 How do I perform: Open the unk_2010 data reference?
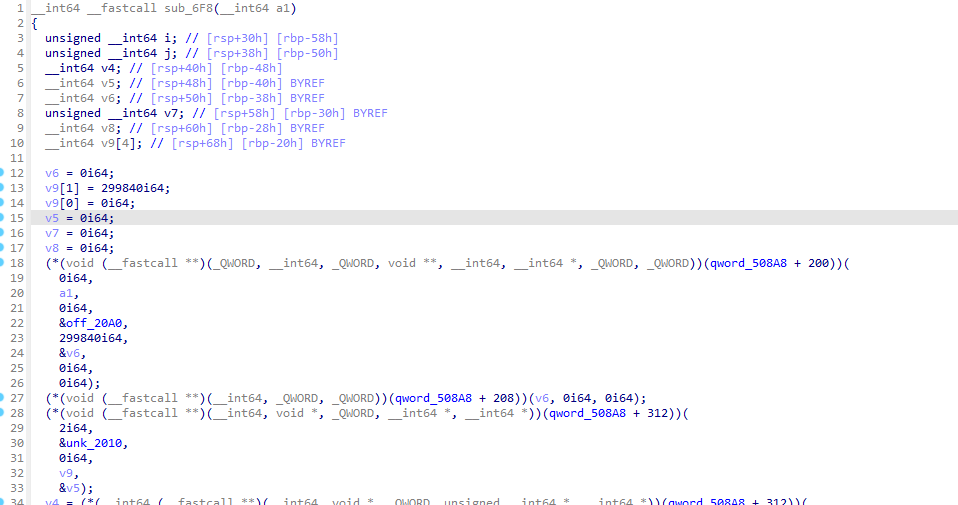tap(96, 443)
